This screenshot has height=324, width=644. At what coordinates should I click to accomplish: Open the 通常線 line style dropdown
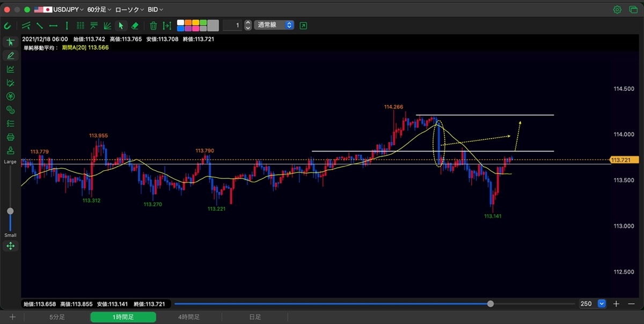click(274, 25)
